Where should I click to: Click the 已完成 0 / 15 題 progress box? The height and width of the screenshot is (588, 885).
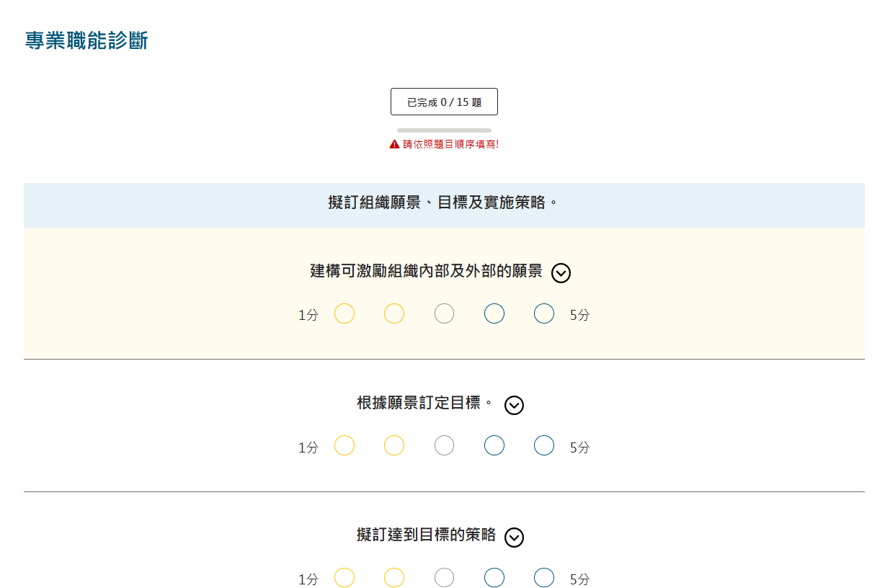tap(444, 102)
